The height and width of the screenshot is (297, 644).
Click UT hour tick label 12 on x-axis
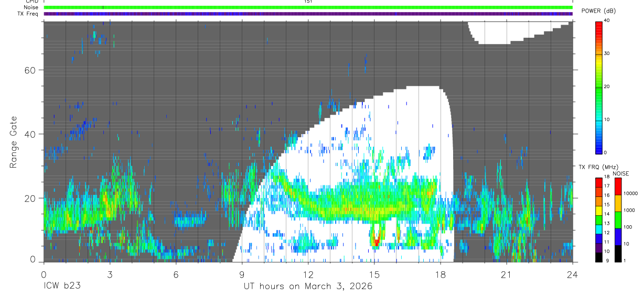(308, 274)
